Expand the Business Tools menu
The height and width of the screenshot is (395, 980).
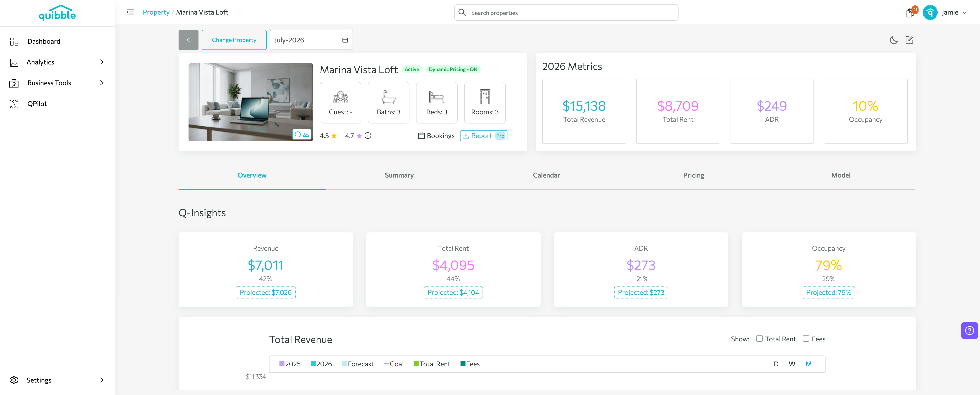point(57,83)
